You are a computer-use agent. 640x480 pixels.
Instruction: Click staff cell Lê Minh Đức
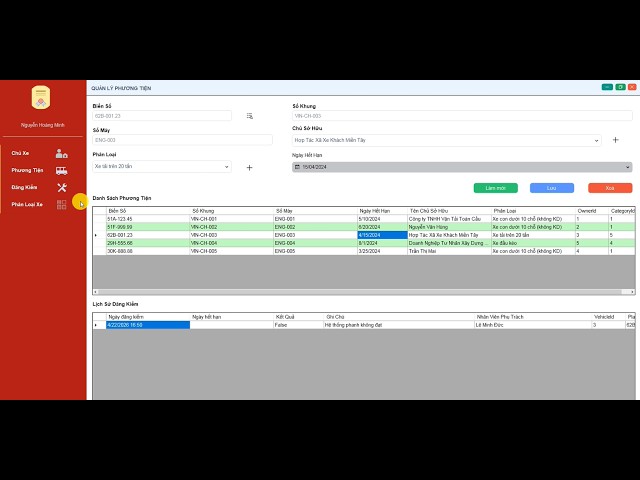[533, 325]
